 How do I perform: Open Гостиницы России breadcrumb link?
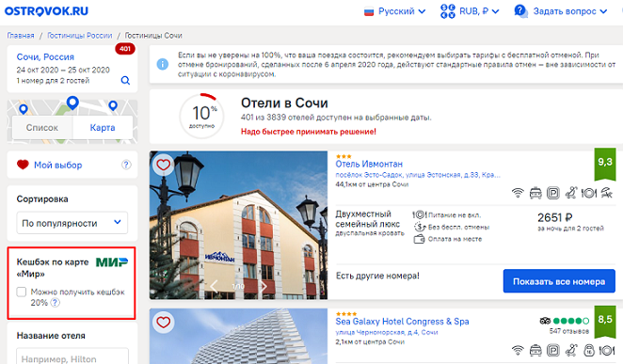click(80, 36)
